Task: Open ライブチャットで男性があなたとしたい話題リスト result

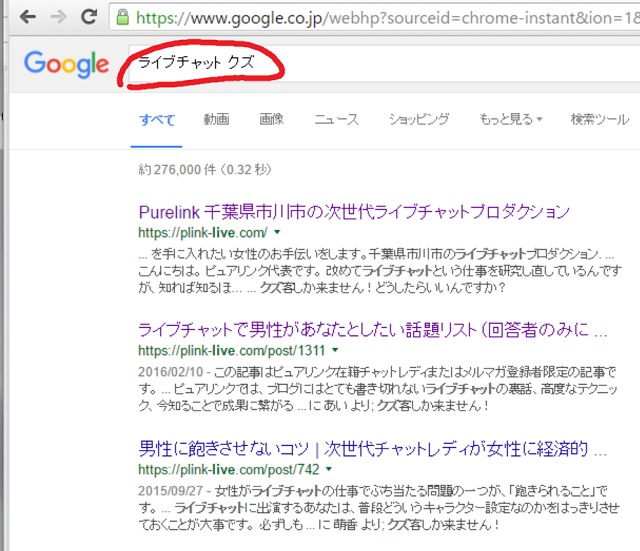Action: click(x=373, y=330)
